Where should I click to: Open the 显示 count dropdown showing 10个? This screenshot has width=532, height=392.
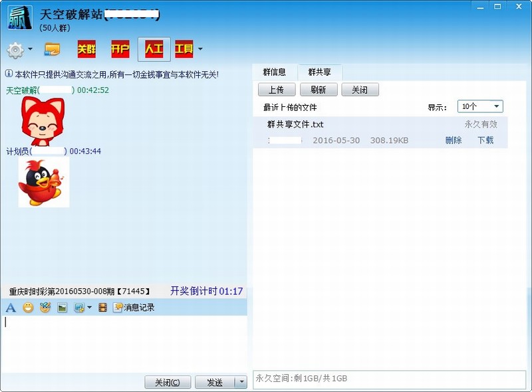pyautogui.click(x=479, y=106)
